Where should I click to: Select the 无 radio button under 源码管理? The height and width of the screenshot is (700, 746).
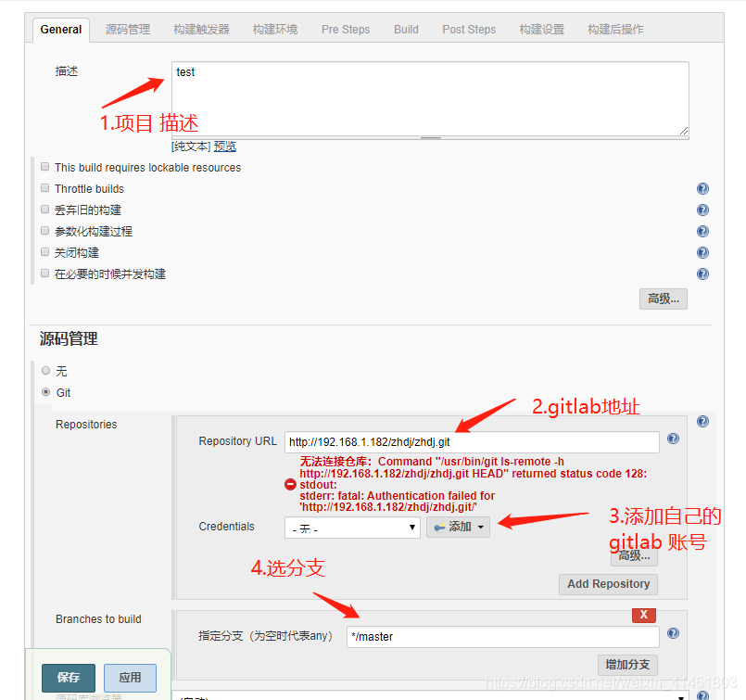click(45, 370)
